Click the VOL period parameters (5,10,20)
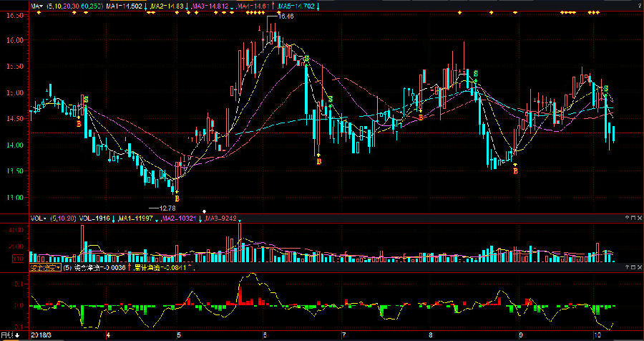This screenshot has height=341, width=644. (63, 218)
